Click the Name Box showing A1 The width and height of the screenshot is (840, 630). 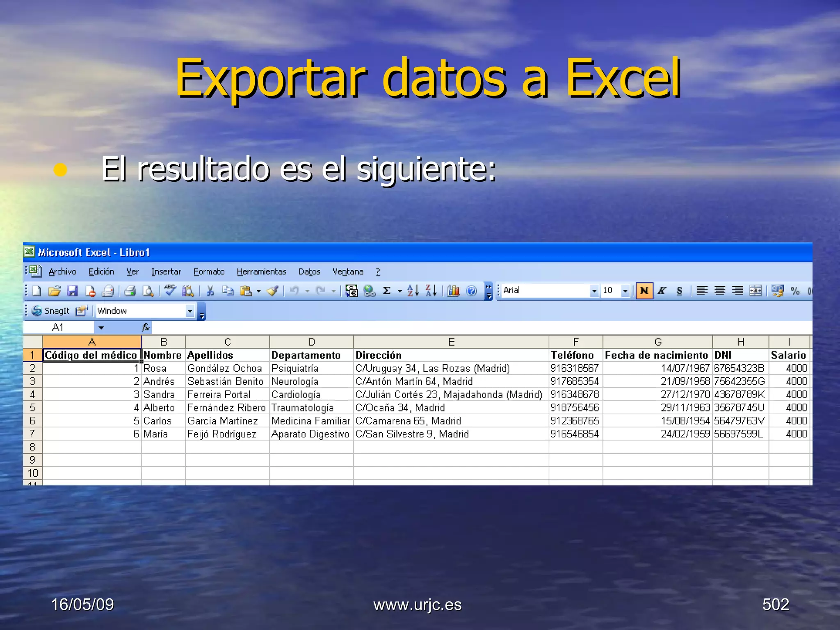[58, 327]
